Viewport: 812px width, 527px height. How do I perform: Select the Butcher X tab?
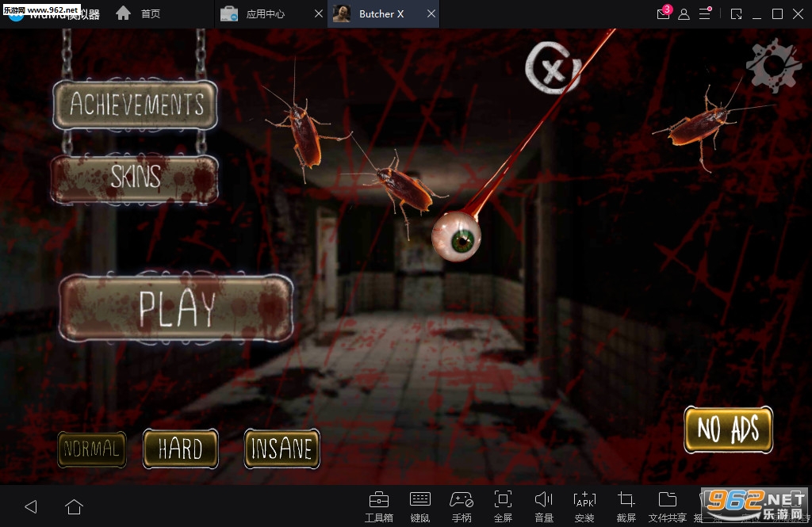click(x=381, y=14)
